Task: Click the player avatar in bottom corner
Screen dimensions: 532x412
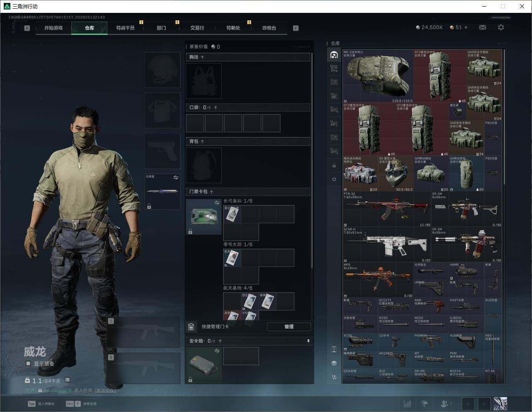Action: point(500,404)
